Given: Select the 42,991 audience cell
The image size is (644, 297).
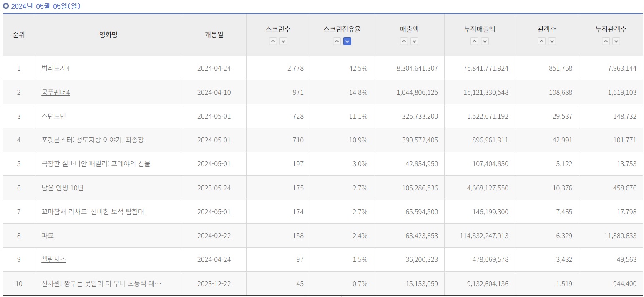Looking at the screenshot, I should [547, 140].
